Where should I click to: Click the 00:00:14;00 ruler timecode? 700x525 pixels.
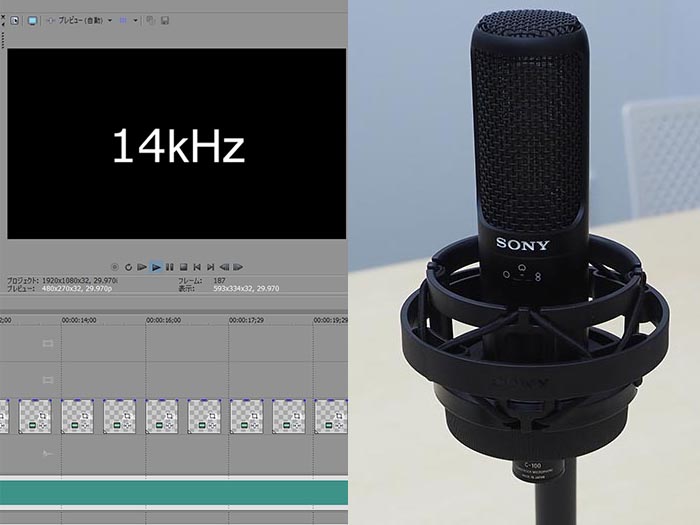[x=79, y=320]
